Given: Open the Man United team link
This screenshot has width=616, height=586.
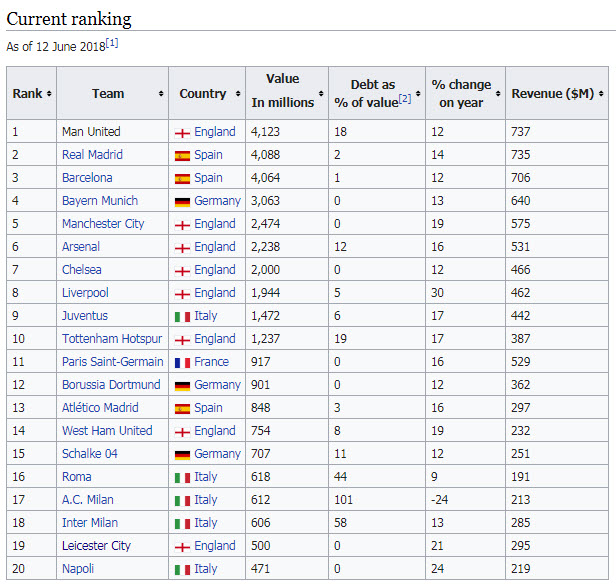Looking at the screenshot, I should tap(91, 132).
